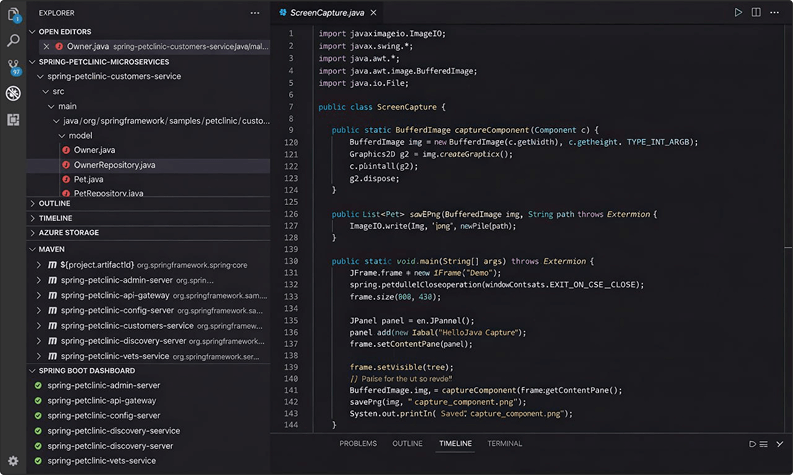Image resolution: width=793 pixels, height=475 pixels.
Task: Switch to the Problems panel tab
Action: tap(357, 443)
